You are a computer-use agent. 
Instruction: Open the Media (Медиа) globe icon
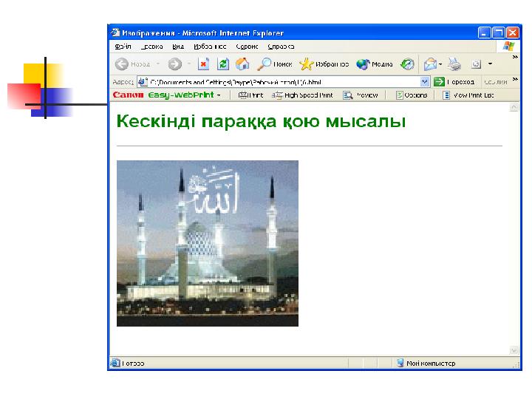(374, 64)
